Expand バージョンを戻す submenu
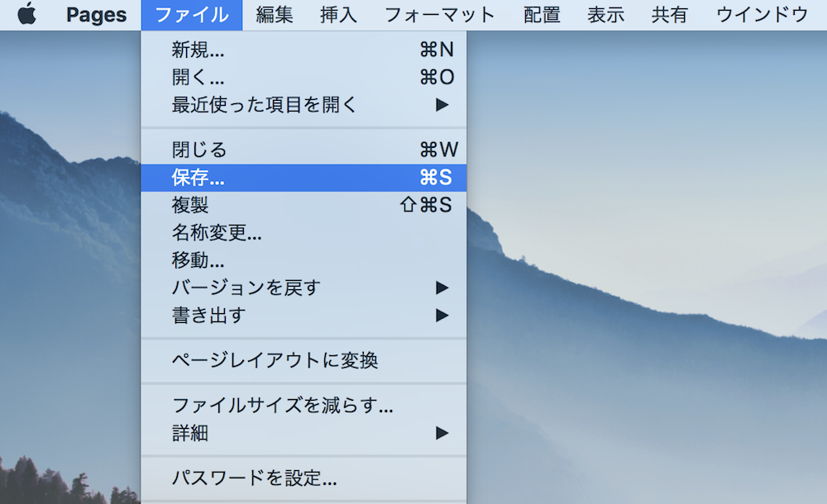Screen dimensions: 827x504 click(x=304, y=288)
